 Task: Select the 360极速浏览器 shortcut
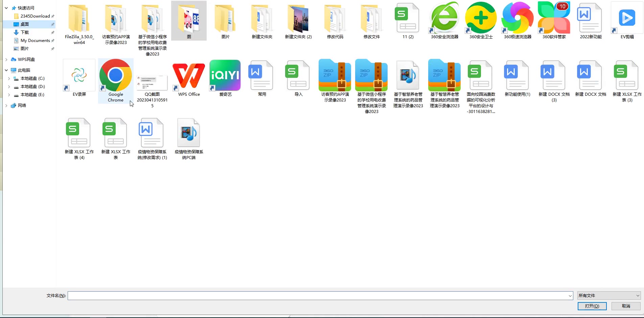click(517, 21)
